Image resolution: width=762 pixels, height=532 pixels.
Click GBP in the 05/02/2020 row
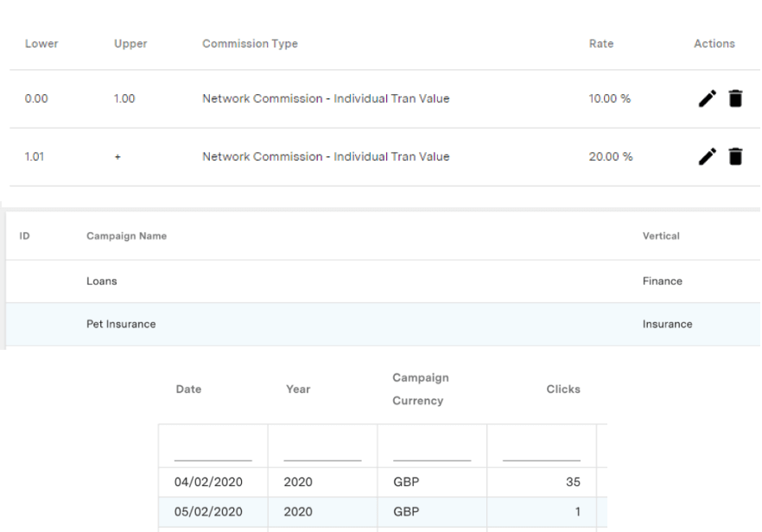pyautogui.click(x=406, y=511)
